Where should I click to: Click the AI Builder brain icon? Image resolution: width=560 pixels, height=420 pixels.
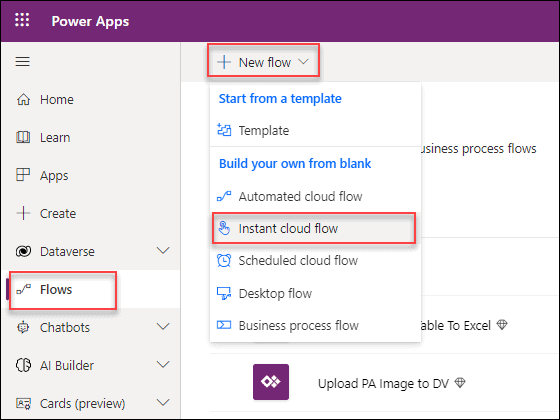coord(23,365)
